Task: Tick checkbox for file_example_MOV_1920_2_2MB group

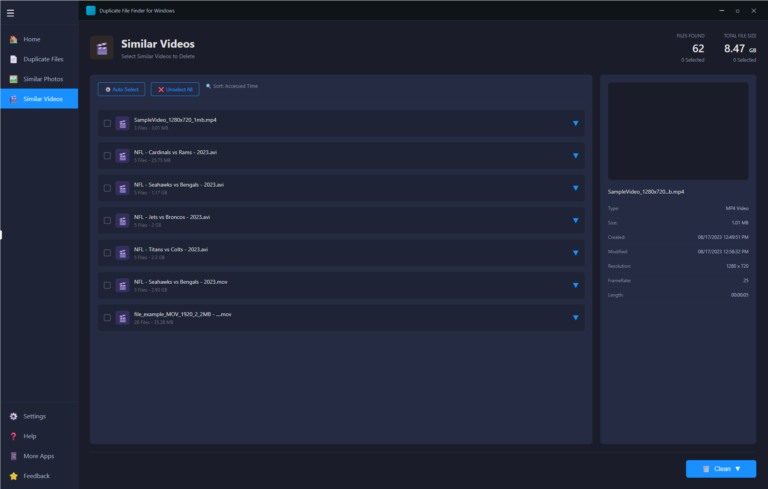Action: (107, 318)
